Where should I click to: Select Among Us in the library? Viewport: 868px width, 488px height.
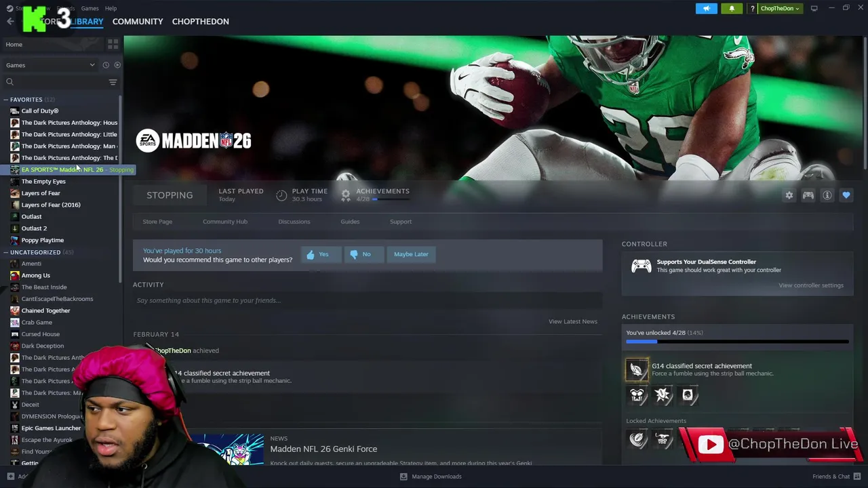click(35, 275)
